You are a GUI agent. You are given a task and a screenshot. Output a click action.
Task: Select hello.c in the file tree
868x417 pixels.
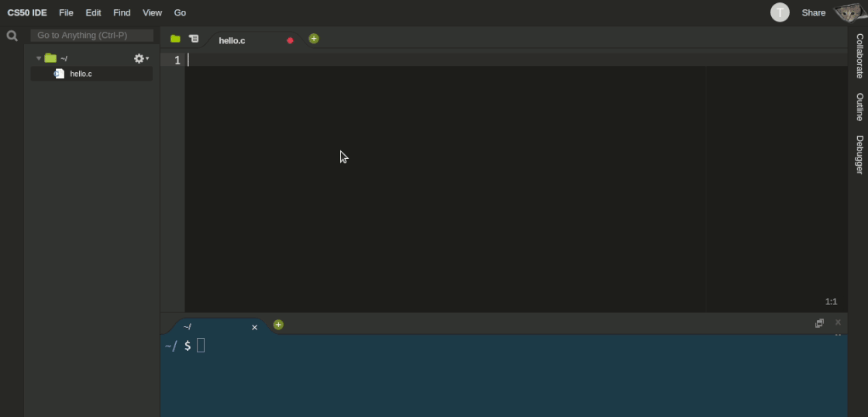point(91,74)
